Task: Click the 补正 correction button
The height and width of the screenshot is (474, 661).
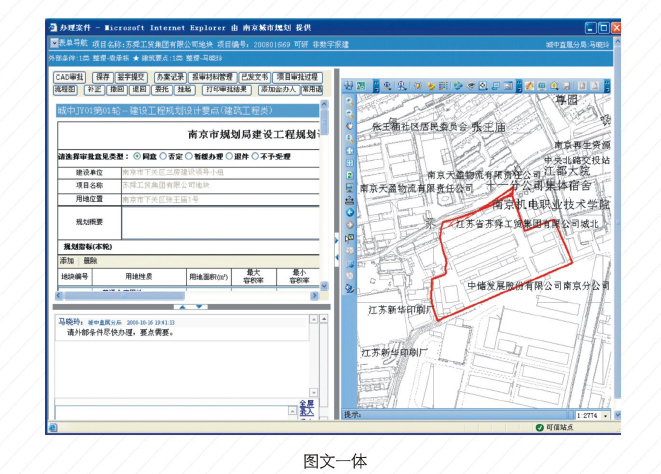Action: (94, 89)
